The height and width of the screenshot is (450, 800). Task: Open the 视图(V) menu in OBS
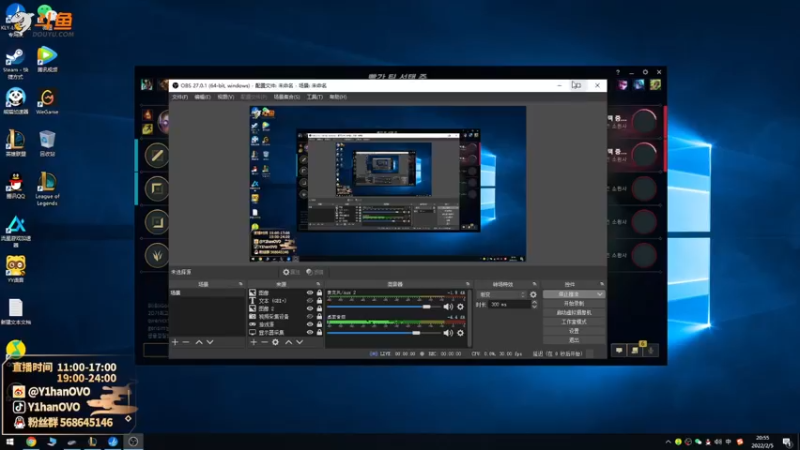tap(226, 97)
